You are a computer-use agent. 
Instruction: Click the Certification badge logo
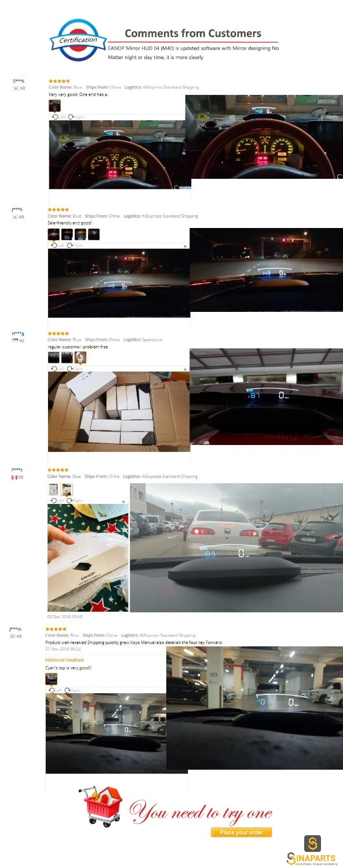78,40
